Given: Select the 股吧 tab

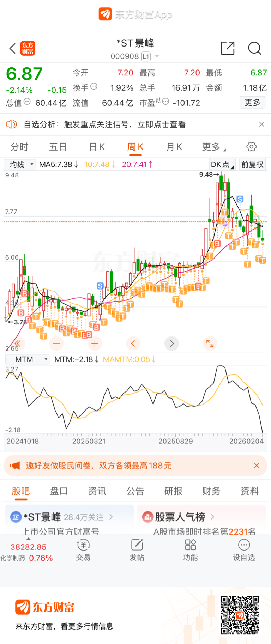Looking at the screenshot, I should point(21,491).
